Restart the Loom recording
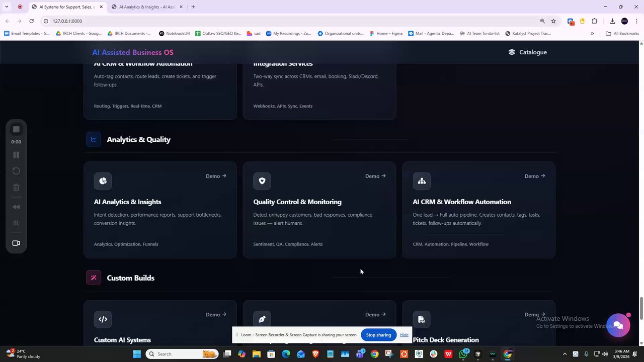 (16, 171)
